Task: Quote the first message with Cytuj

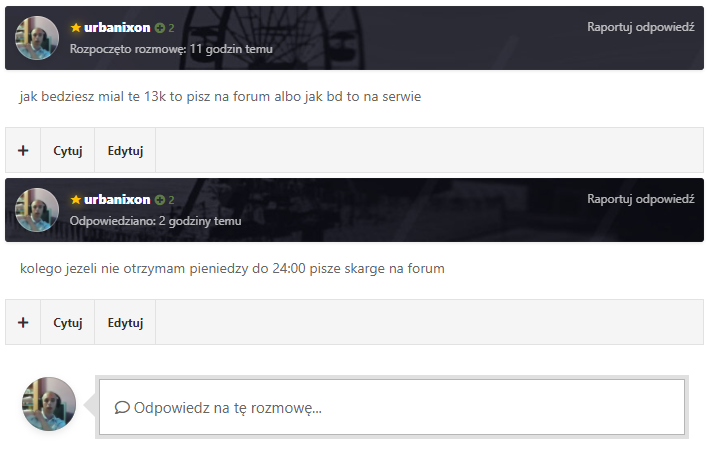Action: point(68,150)
